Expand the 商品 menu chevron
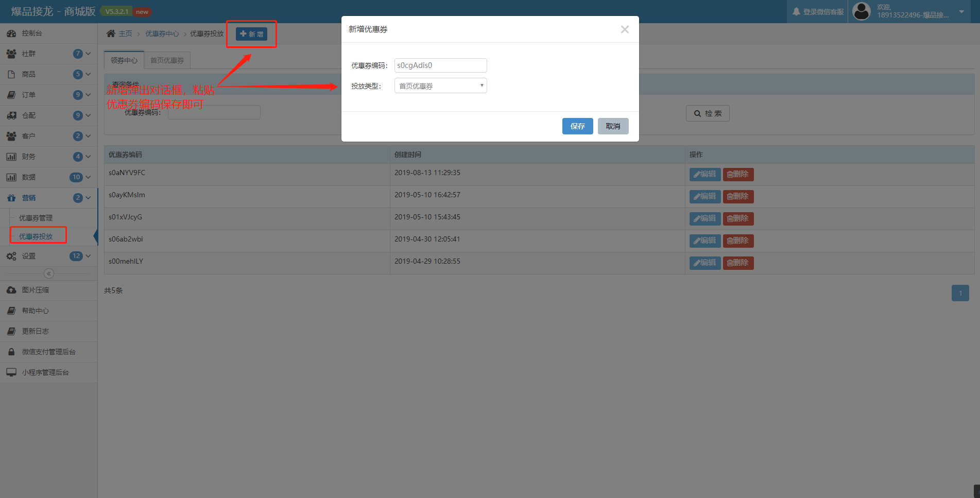980x498 pixels. click(88, 74)
